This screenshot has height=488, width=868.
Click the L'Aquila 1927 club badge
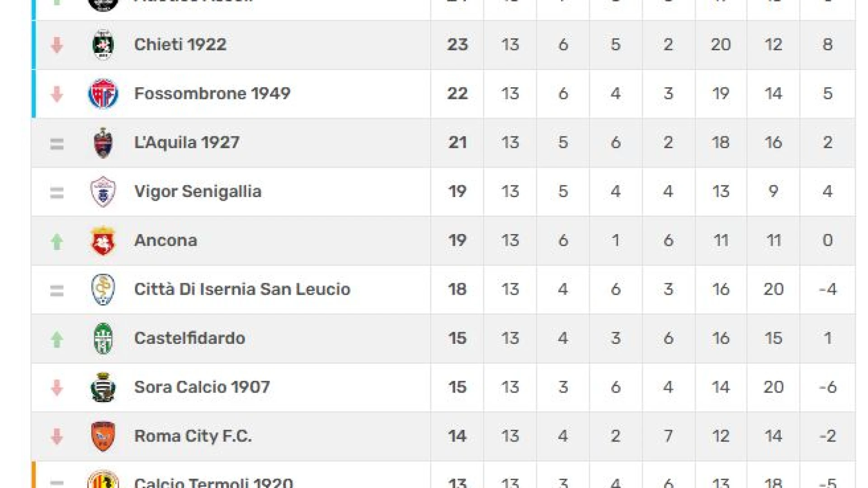103,143
